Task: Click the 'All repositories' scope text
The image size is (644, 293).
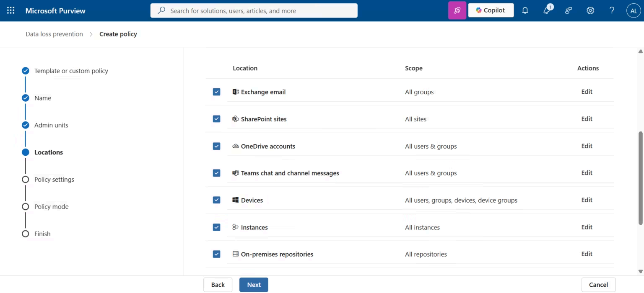Action: 426,254
